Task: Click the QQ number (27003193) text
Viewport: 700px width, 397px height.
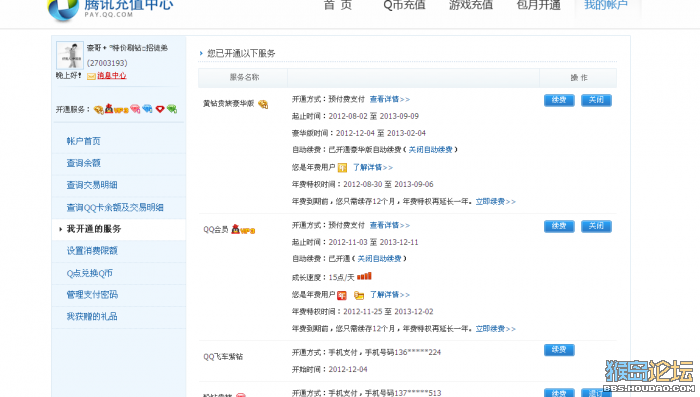Action: [x=107, y=63]
